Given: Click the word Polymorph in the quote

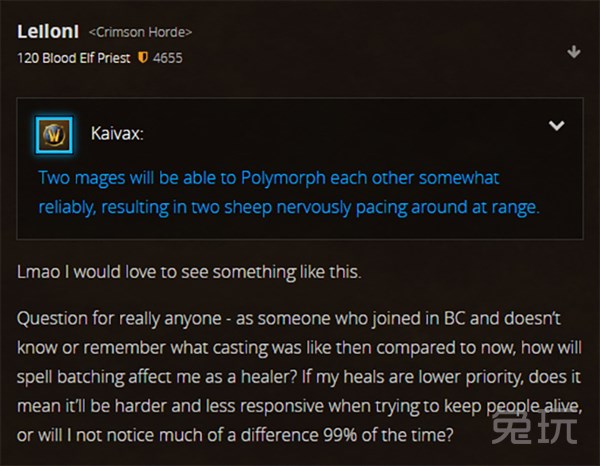Looking at the screenshot, I should pyautogui.click(x=283, y=178).
